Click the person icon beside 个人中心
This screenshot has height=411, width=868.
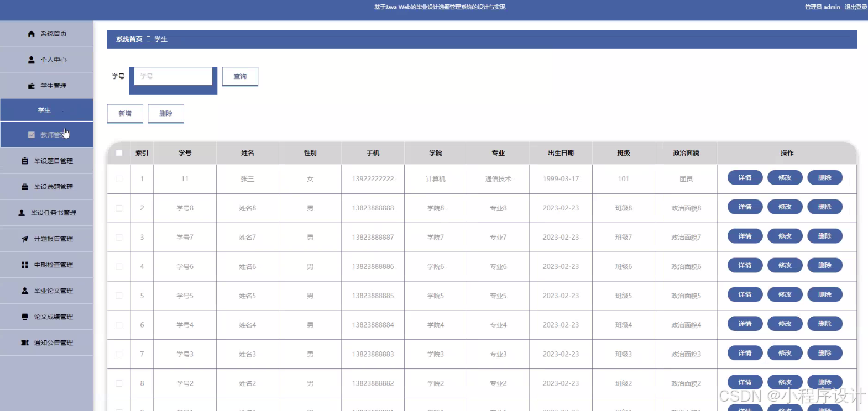[x=32, y=60]
